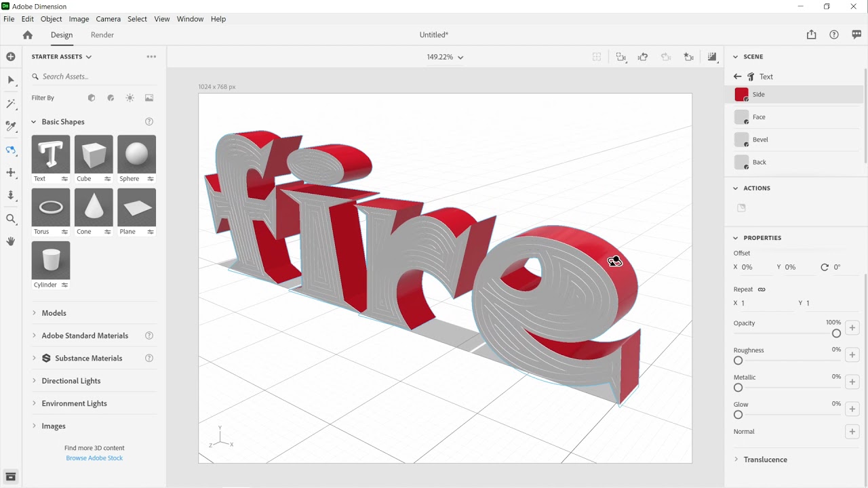The height and width of the screenshot is (488, 868).
Task: Go back from Text with the arrow
Action: tap(738, 77)
